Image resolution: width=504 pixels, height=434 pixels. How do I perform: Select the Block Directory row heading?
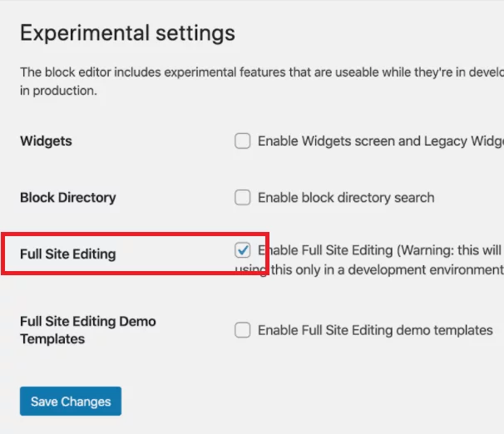pyautogui.click(x=68, y=198)
